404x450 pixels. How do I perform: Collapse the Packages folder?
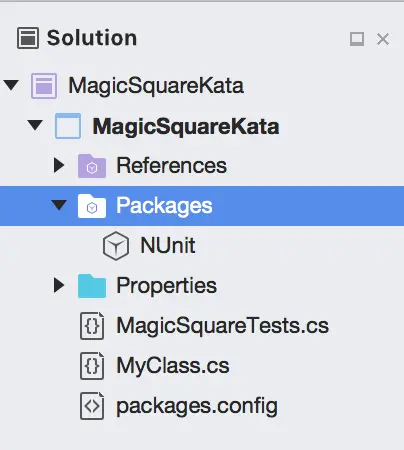click(x=59, y=205)
